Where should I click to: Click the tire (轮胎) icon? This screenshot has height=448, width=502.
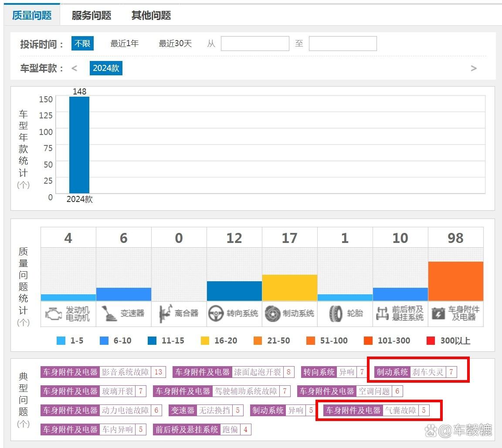tap(336, 313)
